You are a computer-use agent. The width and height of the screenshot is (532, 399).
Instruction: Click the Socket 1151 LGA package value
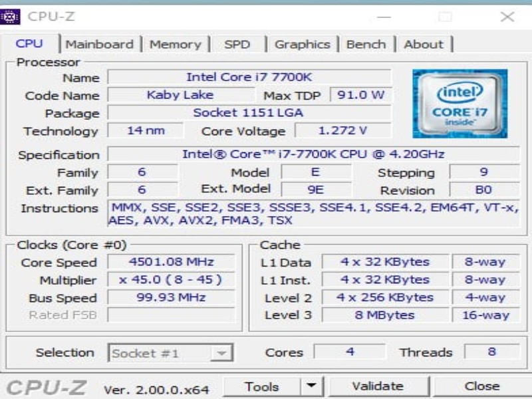[x=249, y=112]
